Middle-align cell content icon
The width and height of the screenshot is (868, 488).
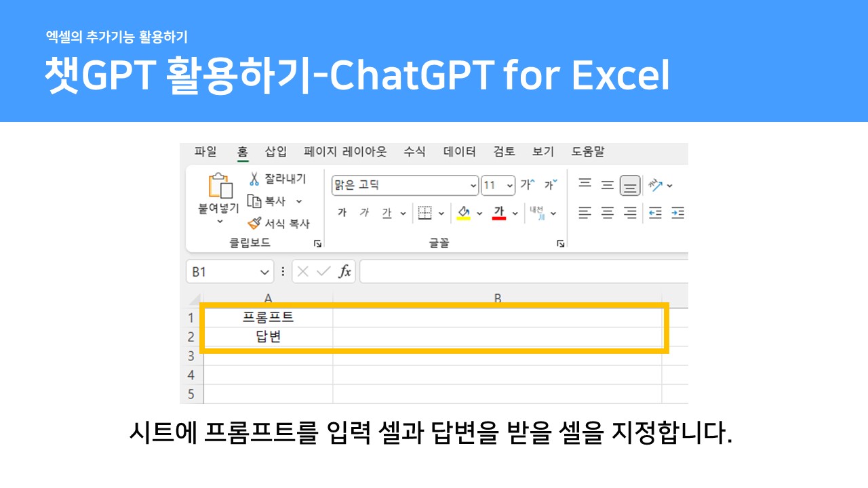tap(608, 184)
